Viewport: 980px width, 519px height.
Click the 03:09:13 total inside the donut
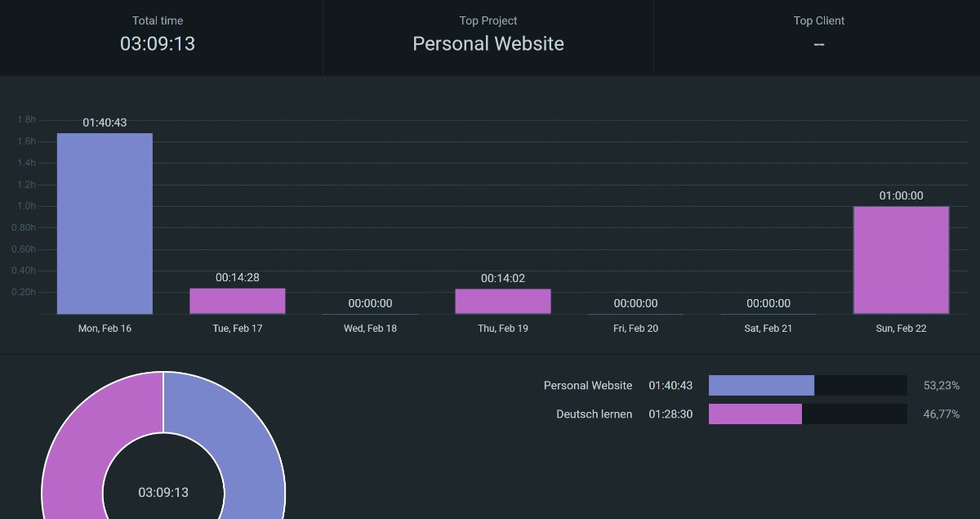point(163,492)
